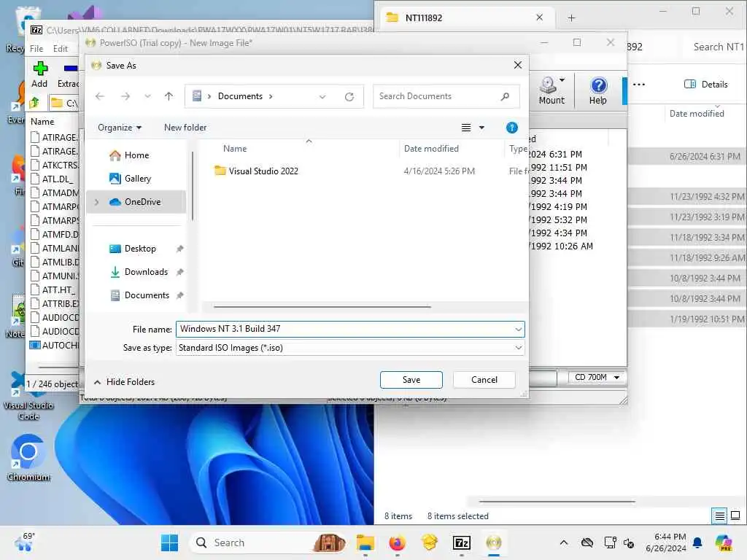Switch File Explorer to details view icon
Screen dimensions: 747x560
[719, 516]
